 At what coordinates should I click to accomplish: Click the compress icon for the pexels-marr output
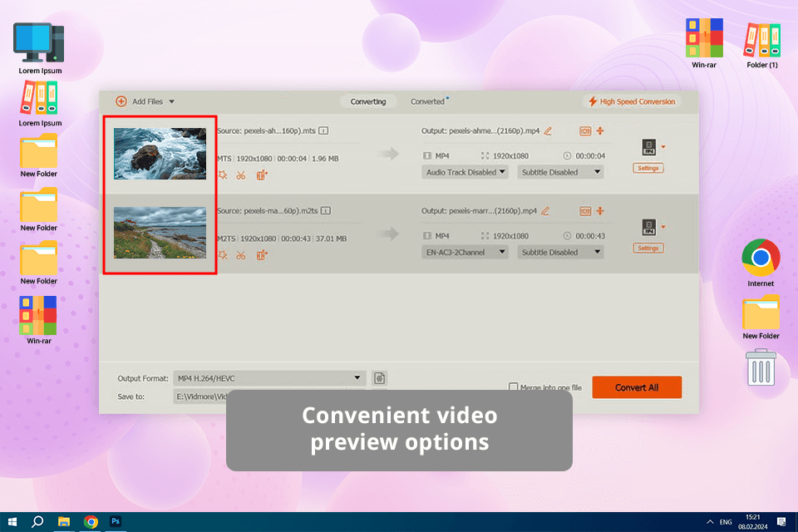600,211
